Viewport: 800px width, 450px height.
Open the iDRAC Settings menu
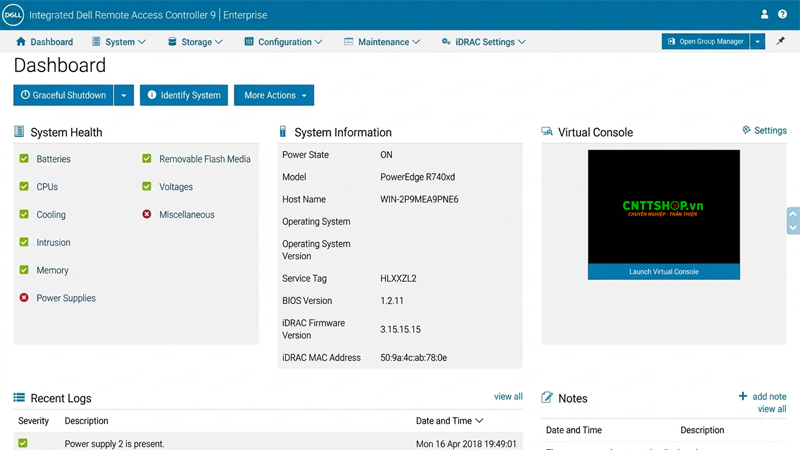(483, 42)
